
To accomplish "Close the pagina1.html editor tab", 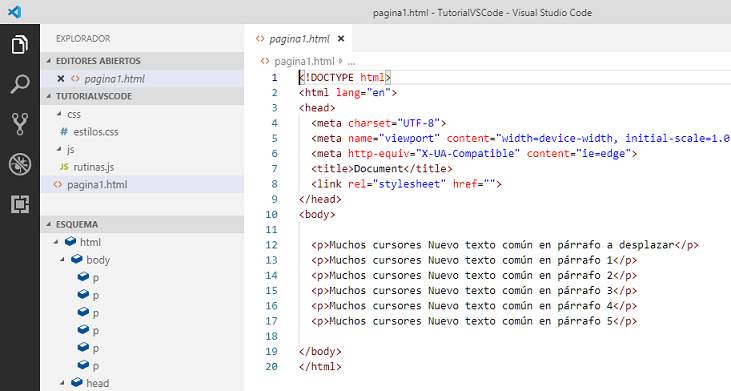I will (341, 39).
